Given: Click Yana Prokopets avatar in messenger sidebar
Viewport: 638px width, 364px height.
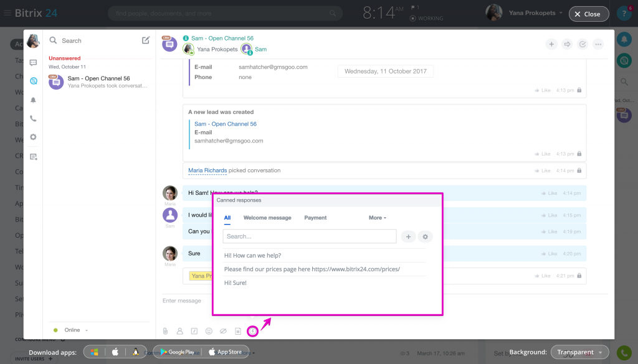Looking at the screenshot, I should [x=33, y=40].
